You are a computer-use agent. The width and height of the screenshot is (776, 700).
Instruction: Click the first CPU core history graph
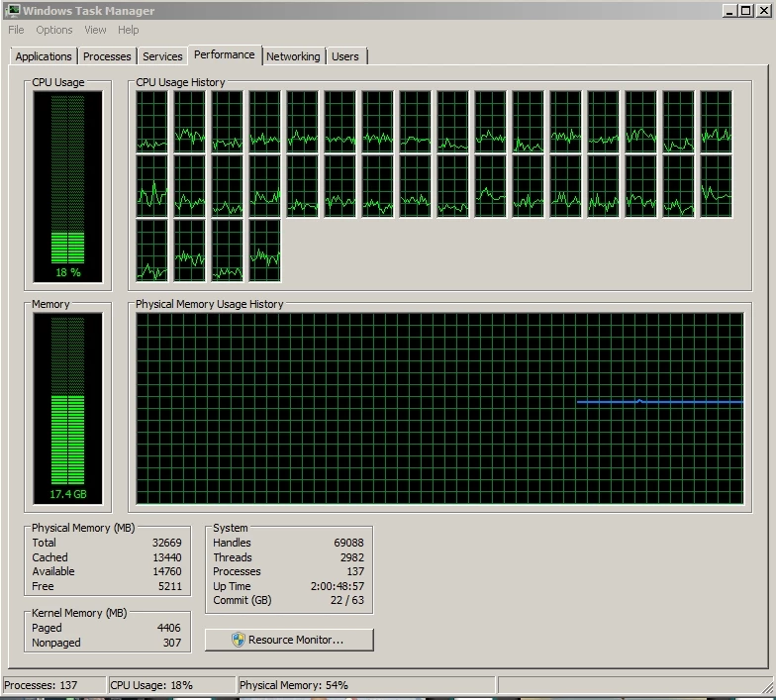(x=152, y=121)
